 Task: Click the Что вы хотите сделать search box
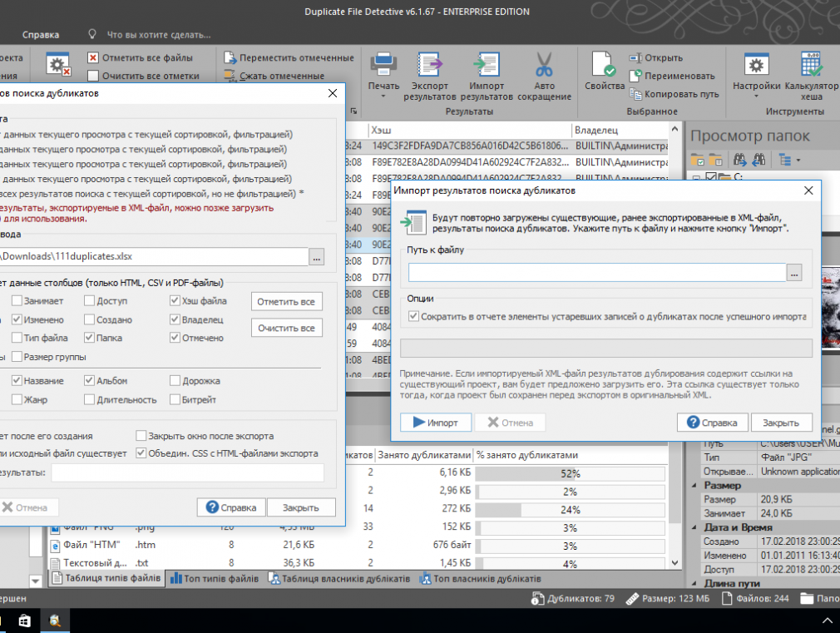point(159,35)
